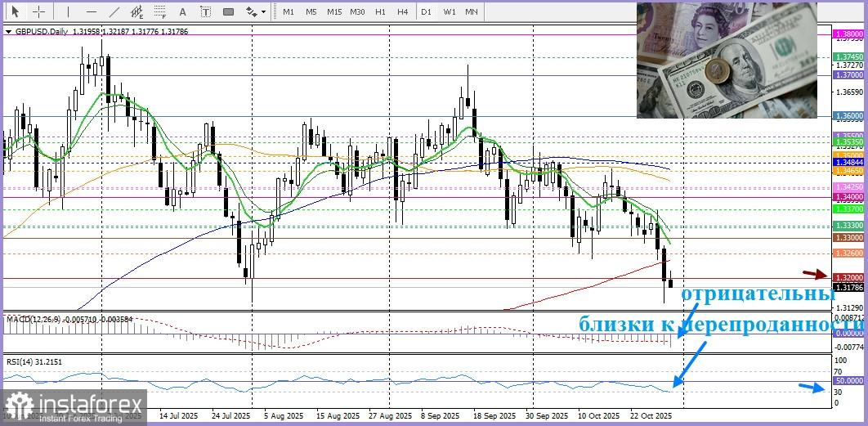
Task: Click the 22 Oct 2025 date label
Action: pyautogui.click(x=651, y=415)
